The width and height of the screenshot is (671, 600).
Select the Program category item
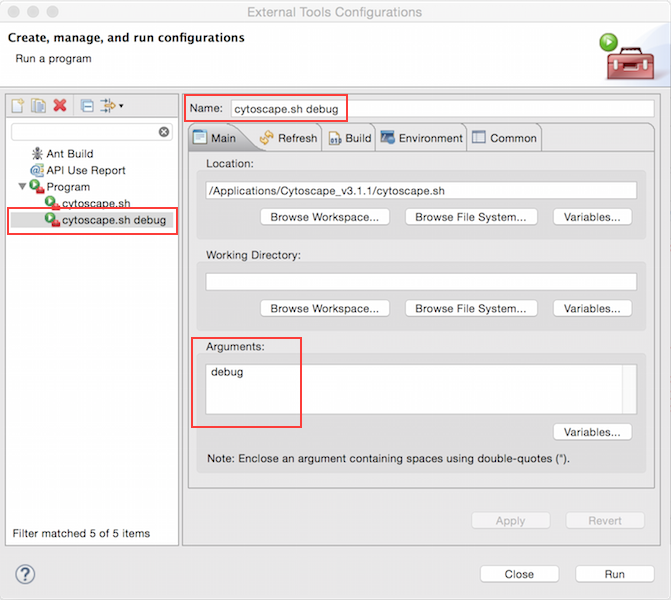point(68,187)
